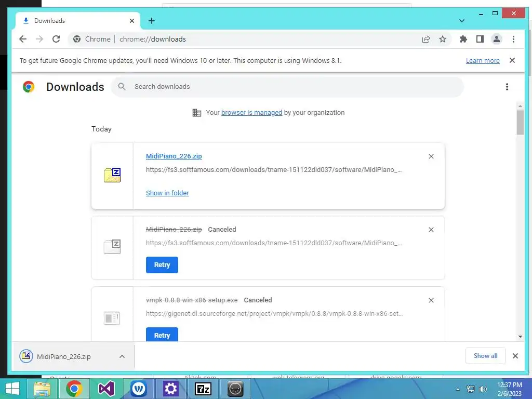This screenshot has height=399, width=532.
Task: Click the forward navigation arrow
Action: coord(39,39)
